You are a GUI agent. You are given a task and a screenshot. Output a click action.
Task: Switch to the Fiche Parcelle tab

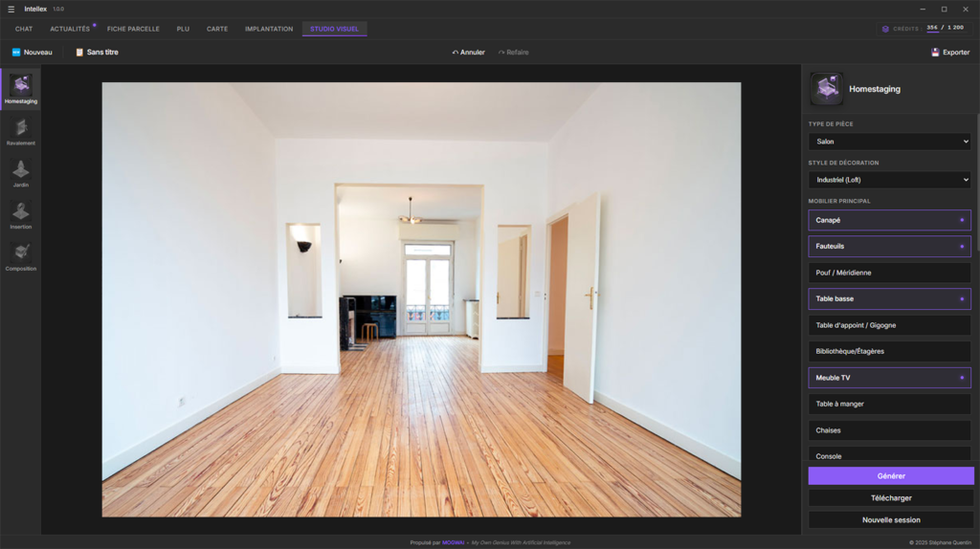(x=133, y=29)
